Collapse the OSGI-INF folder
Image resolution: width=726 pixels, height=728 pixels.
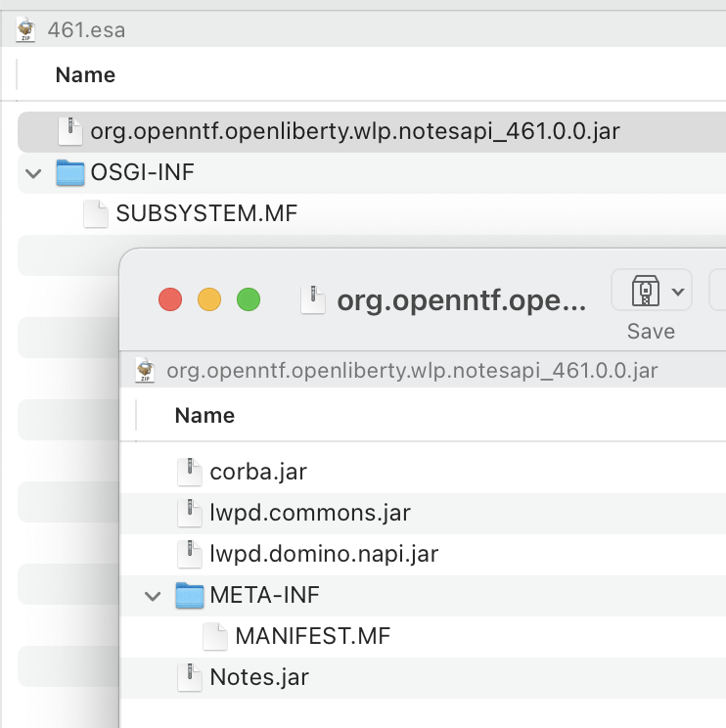[34, 173]
